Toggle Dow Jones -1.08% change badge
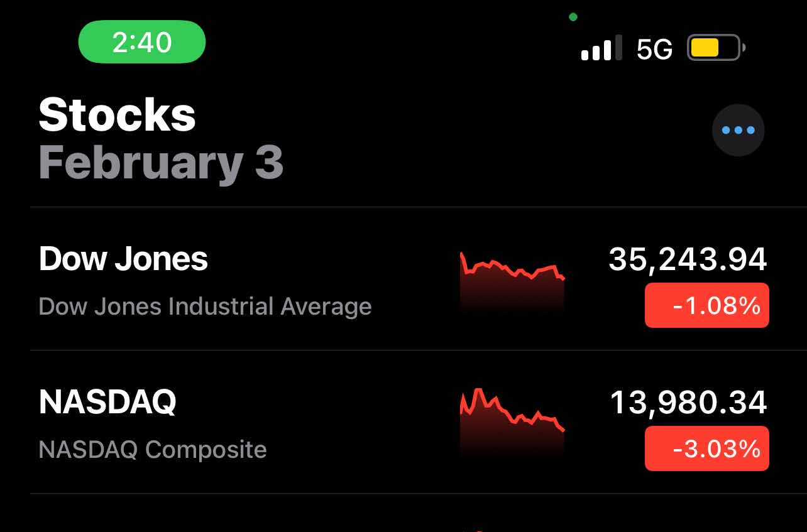This screenshot has width=807, height=532. (x=707, y=305)
